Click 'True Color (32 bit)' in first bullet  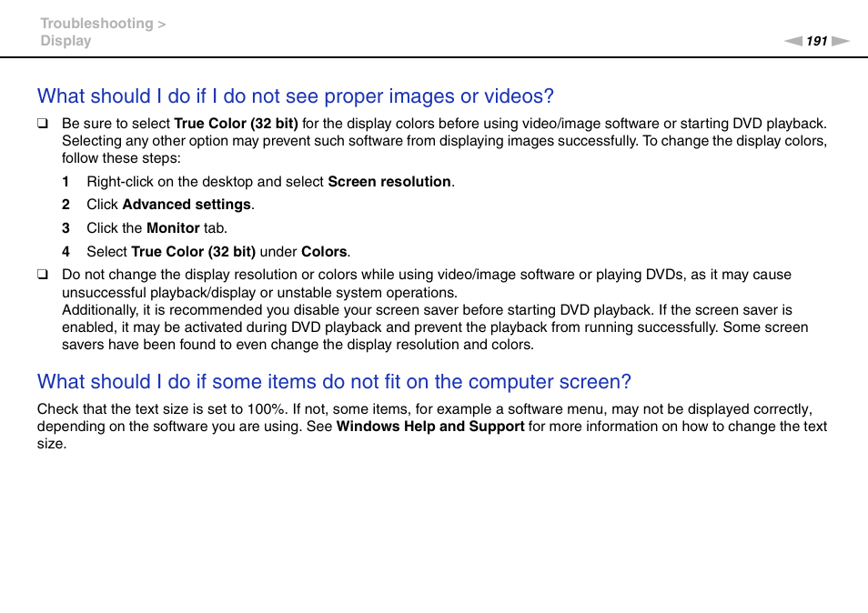tap(236, 124)
